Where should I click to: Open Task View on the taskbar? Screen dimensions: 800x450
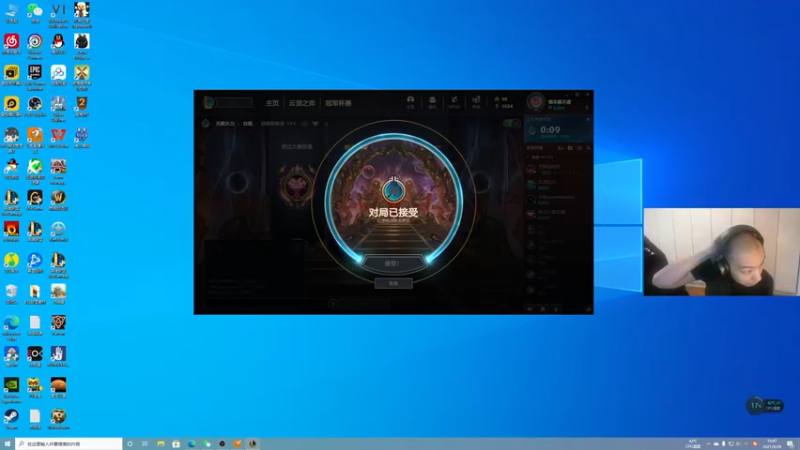click(x=145, y=444)
